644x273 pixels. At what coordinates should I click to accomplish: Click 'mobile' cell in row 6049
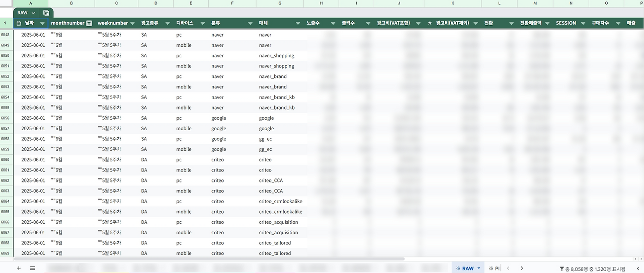tap(191, 45)
